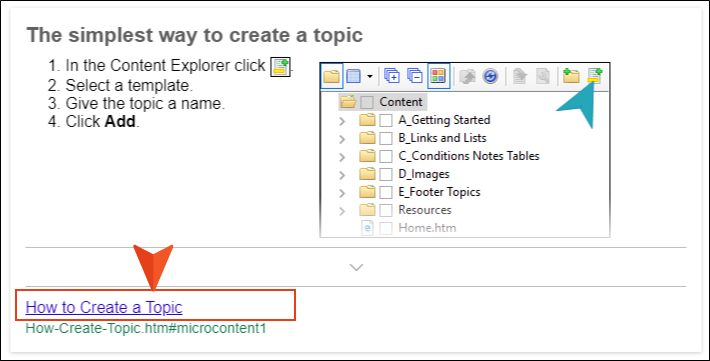This screenshot has width=710, height=361.
Task: Check the Content root folder checkbox
Action: coord(367,102)
